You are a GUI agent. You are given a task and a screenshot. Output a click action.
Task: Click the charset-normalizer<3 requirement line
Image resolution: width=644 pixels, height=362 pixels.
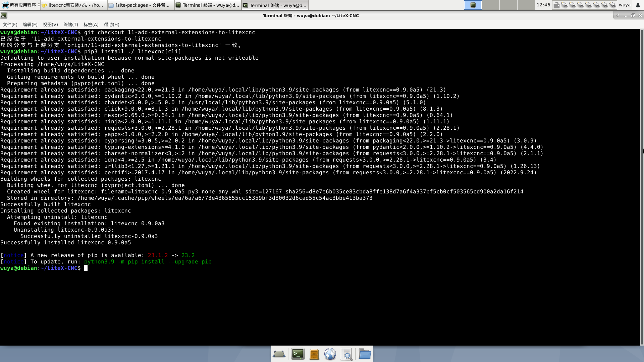pyautogui.click(x=272, y=154)
